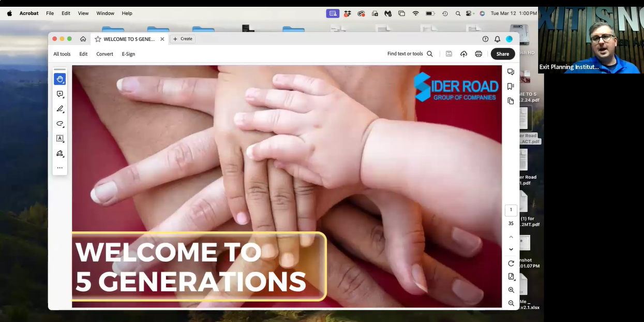
Task: Open the Apple menu
Action: (x=9, y=13)
